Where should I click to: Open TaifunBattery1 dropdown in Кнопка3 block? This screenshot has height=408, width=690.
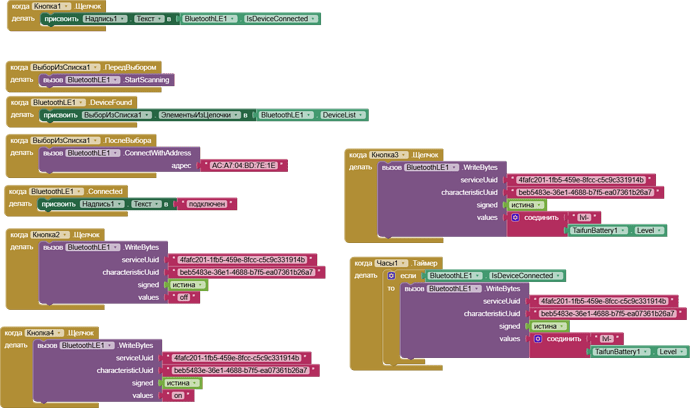tap(599, 231)
